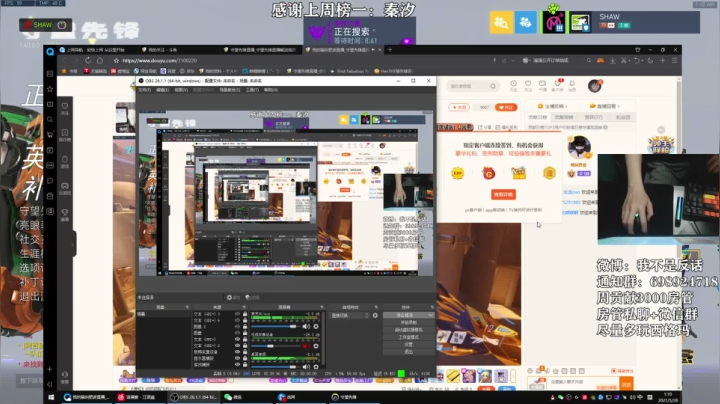
Task: Open the browser downloads icon
Action: 613,60
